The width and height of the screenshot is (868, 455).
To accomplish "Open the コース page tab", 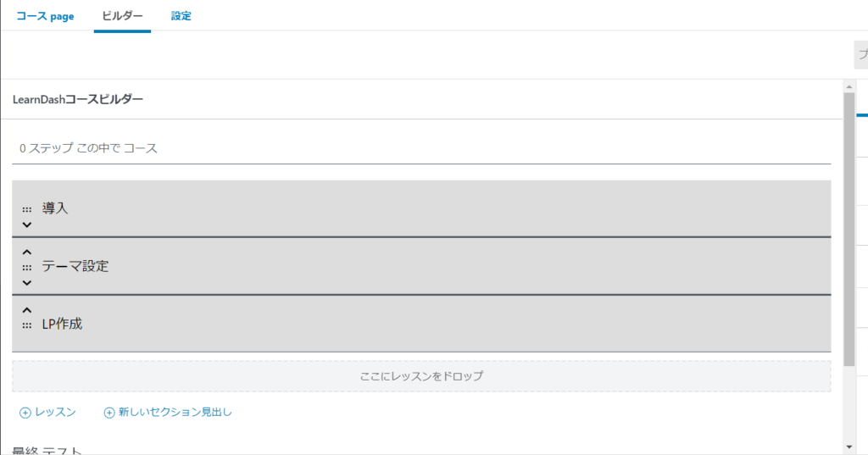I will point(45,16).
